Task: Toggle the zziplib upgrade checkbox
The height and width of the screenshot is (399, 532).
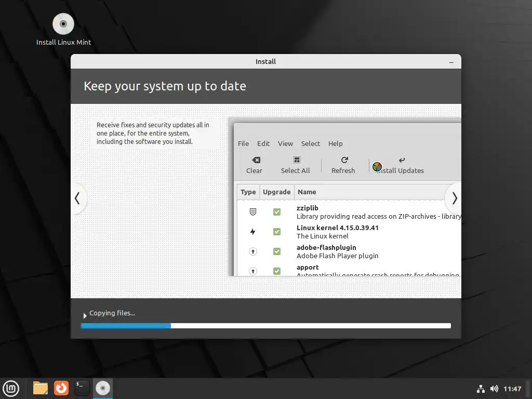Action: (x=277, y=212)
